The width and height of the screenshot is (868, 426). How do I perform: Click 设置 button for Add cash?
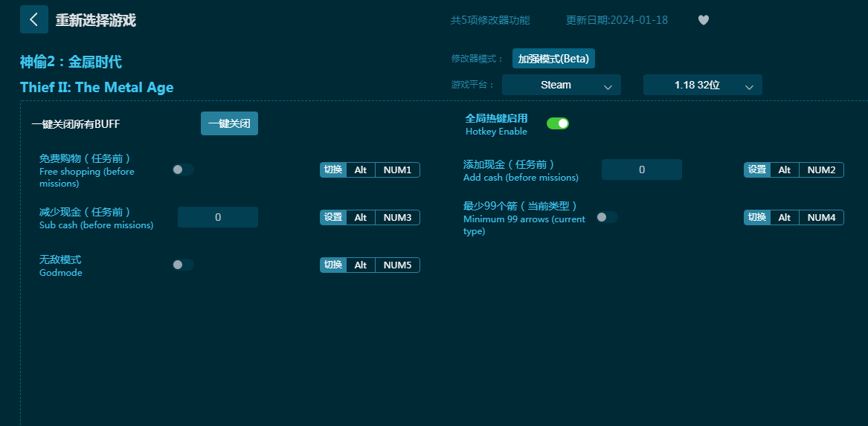[757, 170]
